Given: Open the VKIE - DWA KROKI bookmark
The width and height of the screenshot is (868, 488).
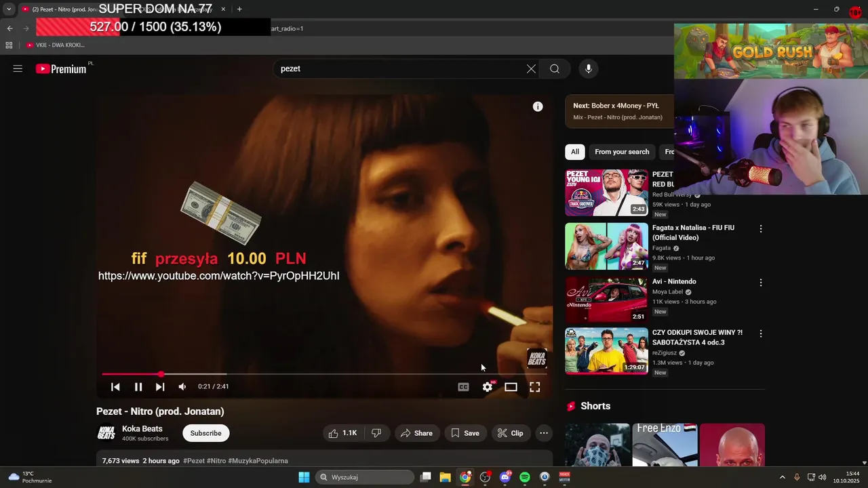Looking at the screenshot, I should [x=56, y=45].
